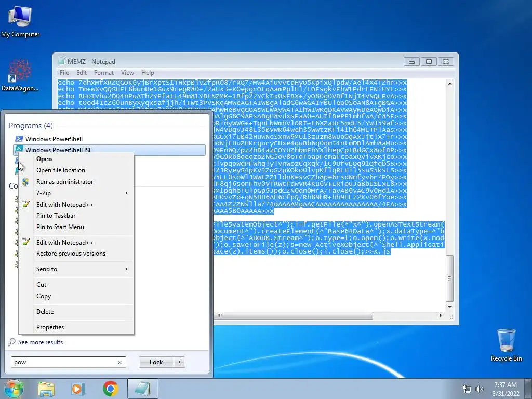Select Run as administrator
This screenshot has height=399, width=532.
[x=76, y=182]
